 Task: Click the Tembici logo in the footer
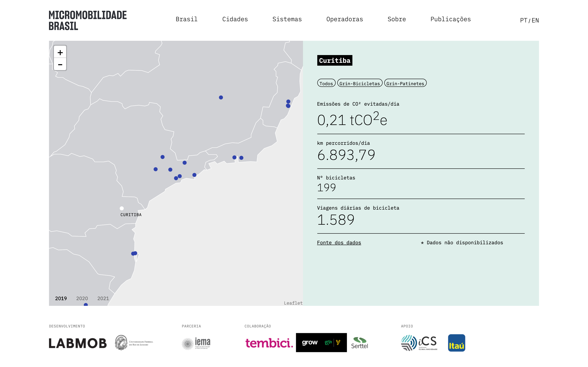click(x=269, y=343)
